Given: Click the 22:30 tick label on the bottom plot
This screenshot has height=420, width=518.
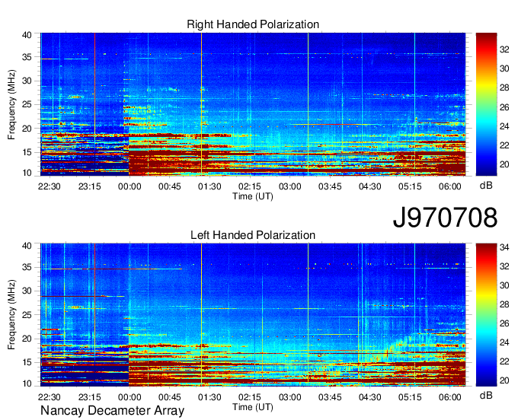Looking at the screenshot, I should coord(50,397).
